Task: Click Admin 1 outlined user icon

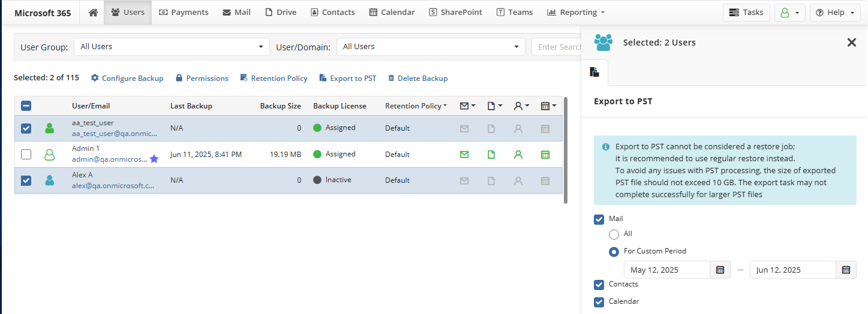Action: pos(49,155)
